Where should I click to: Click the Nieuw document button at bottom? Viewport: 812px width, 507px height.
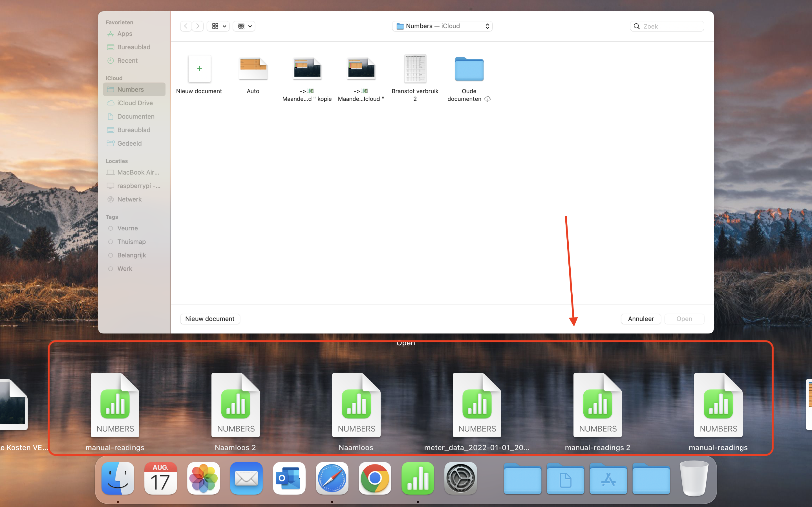tap(210, 319)
